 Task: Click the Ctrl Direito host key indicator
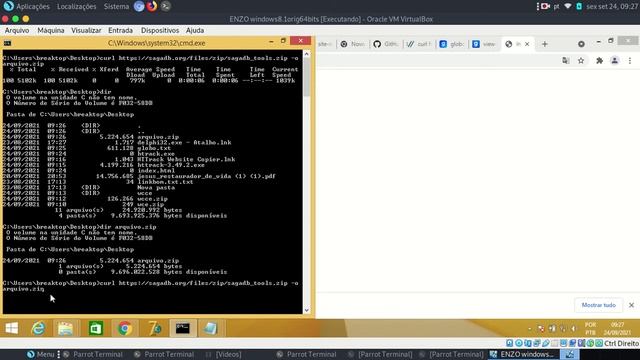[621, 343]
